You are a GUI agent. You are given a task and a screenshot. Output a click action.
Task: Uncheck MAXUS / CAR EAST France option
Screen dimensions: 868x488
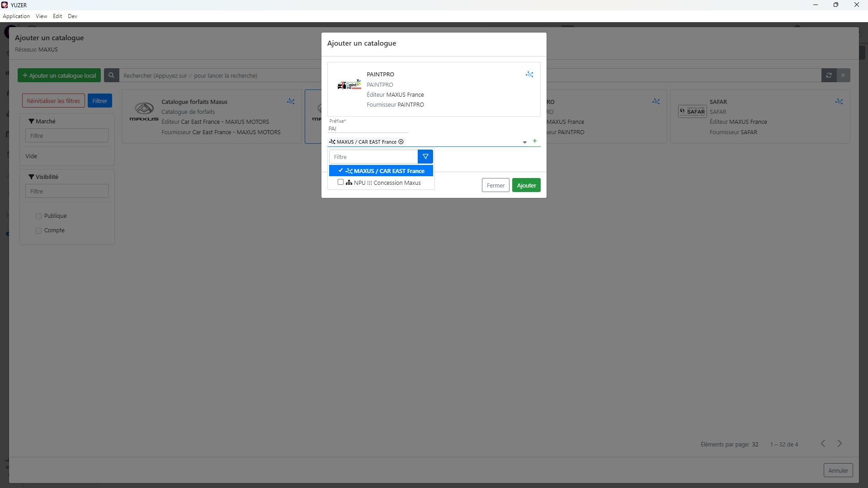[x=341, y=171]
